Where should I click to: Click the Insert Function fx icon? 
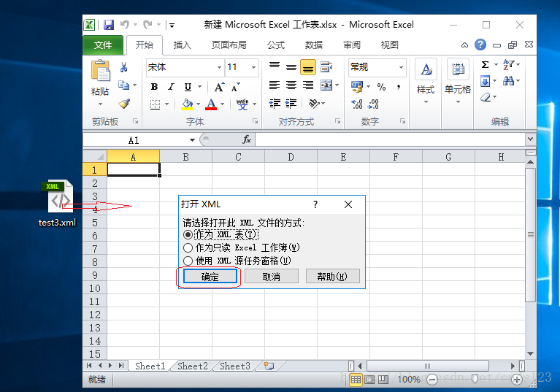(x=247, y=139)
